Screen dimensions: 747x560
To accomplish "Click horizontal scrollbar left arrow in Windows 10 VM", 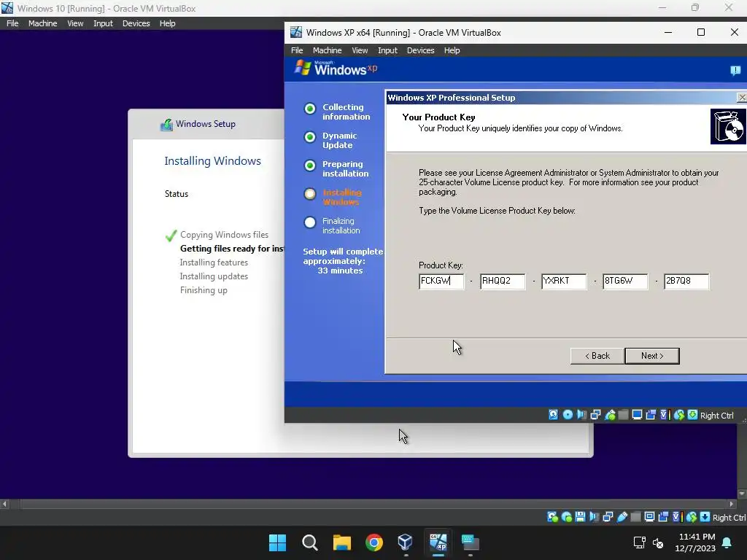I will 5,504.
